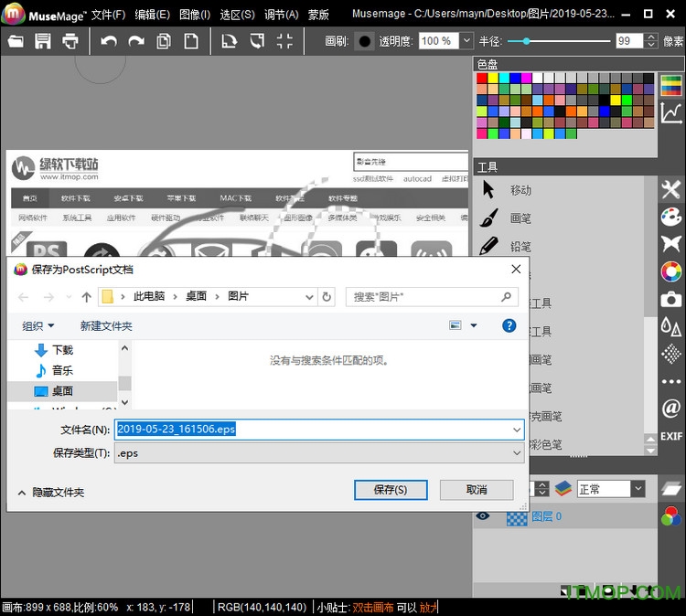686x616 pixels.
Task: Open the color wheel sidebar icon
Action: (x=671, y=271)
